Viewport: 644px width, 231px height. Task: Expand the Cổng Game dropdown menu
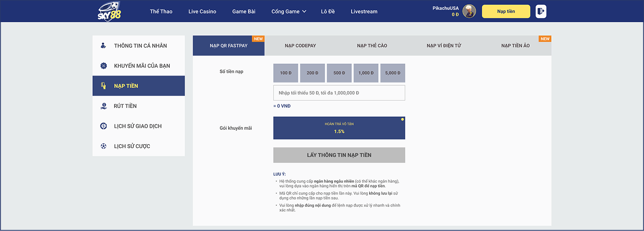[x=289, y=11]
